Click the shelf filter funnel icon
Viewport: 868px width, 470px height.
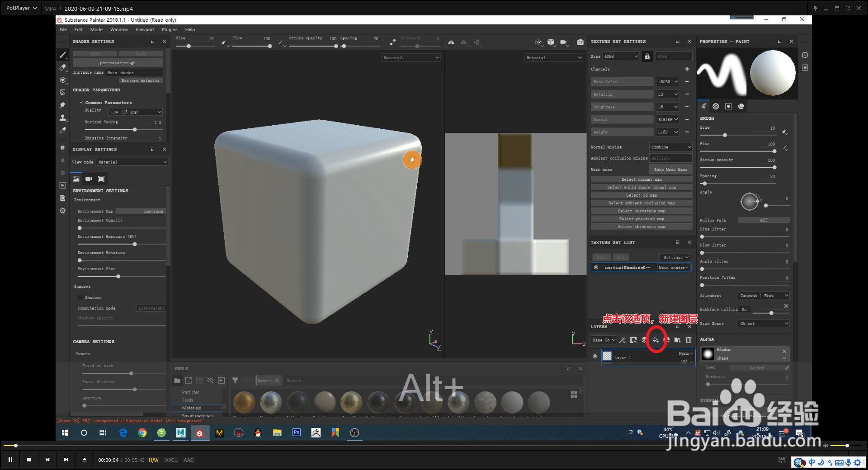[235, 381]
